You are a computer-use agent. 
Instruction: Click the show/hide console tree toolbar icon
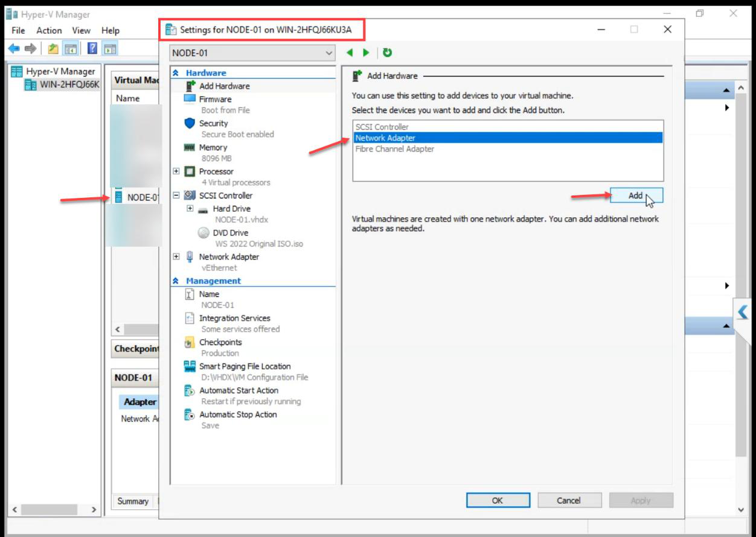pos(69,49)
